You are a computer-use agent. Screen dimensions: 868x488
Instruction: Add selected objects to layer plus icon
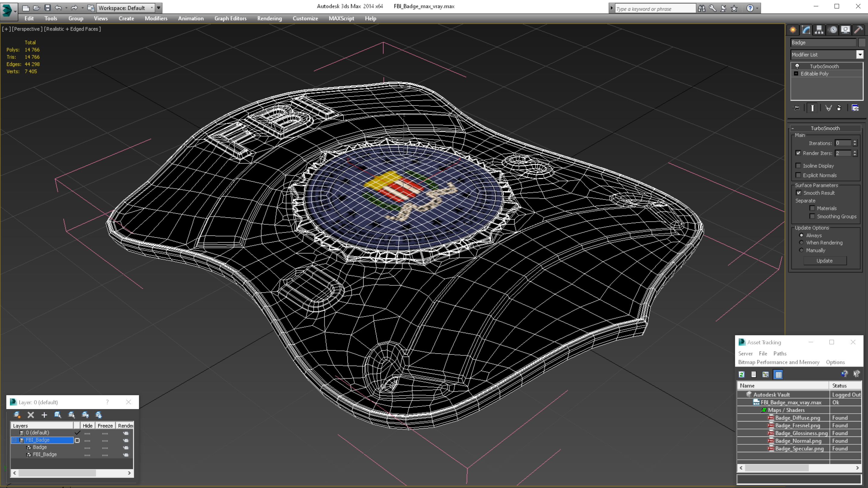44,415
